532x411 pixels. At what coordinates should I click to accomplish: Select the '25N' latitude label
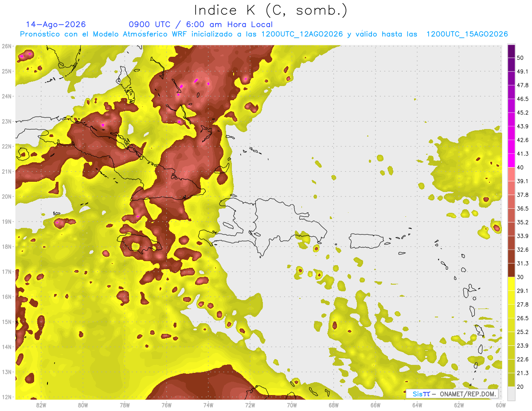(x=7, y=71)
